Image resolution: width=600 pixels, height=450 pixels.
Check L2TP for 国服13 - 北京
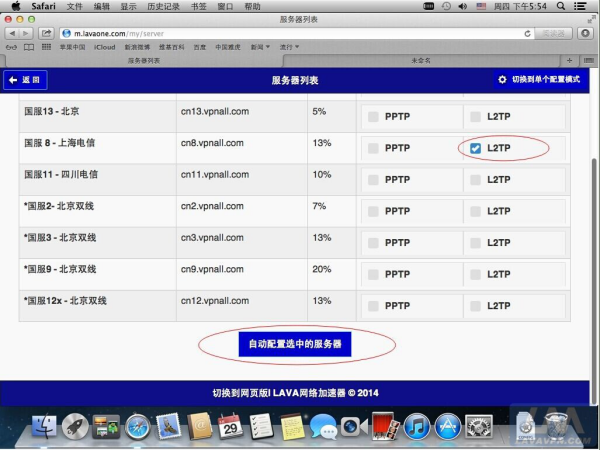(475, 117)
